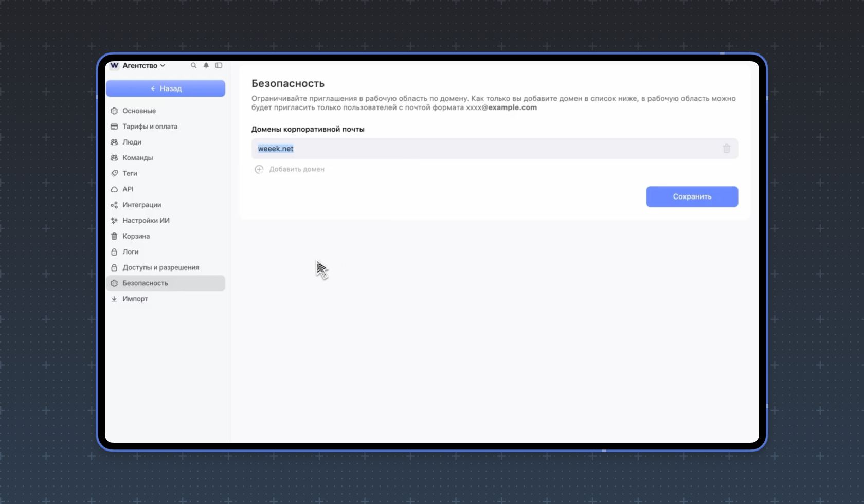Click the plus icon beside Добавить домен

[259, 169]
